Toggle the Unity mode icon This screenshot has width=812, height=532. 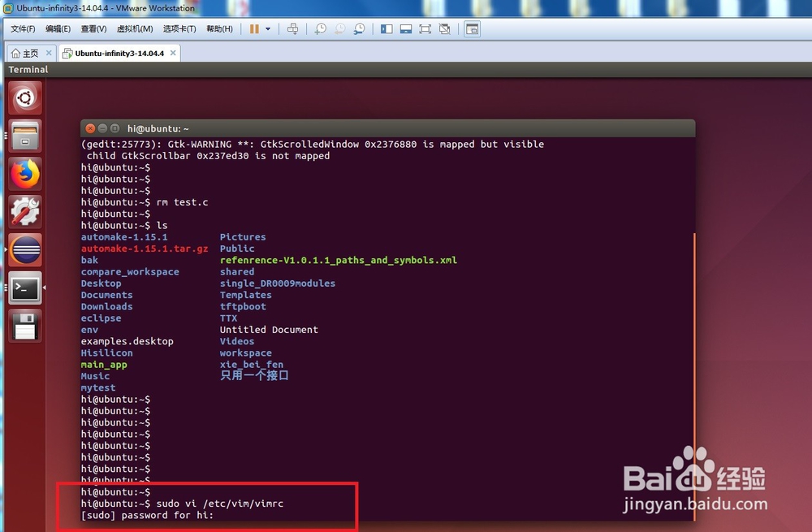(445, 29)
